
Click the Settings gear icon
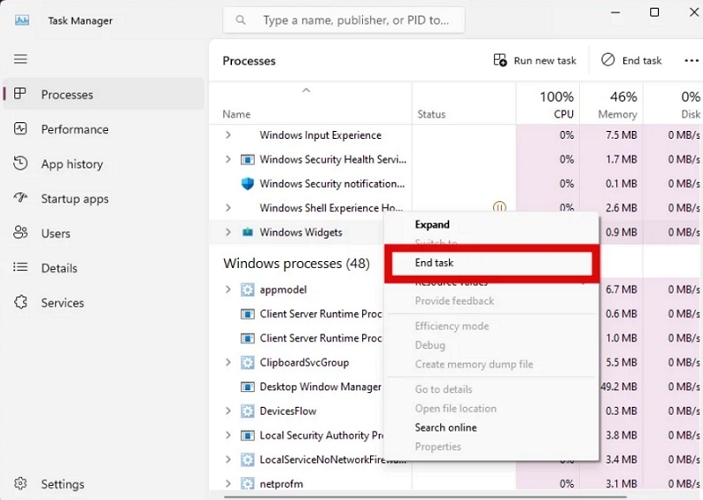[20, 483]
